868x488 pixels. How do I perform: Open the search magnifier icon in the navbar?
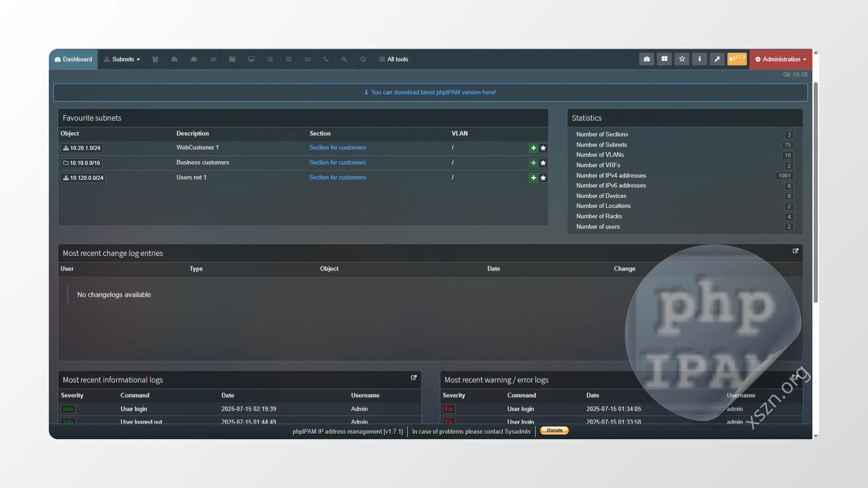363,59
